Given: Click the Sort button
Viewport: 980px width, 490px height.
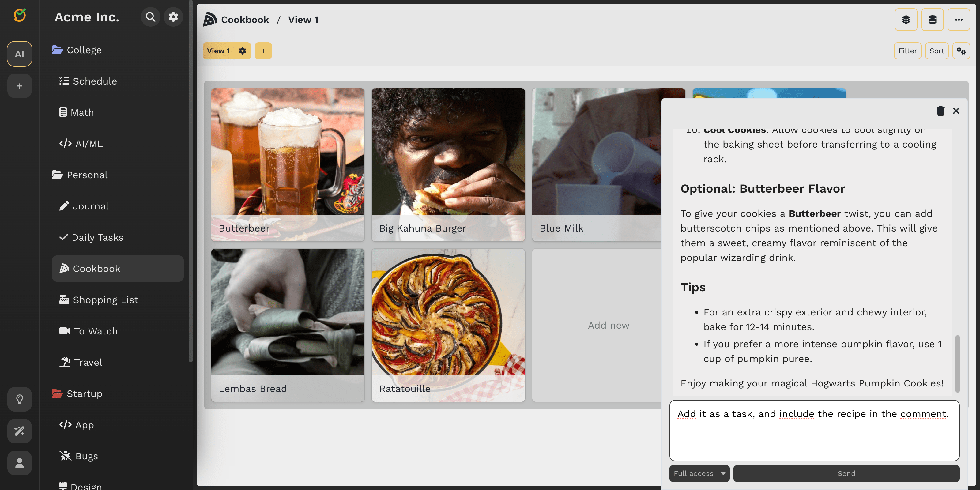Looking at the screenshot, I should [937, 51].
